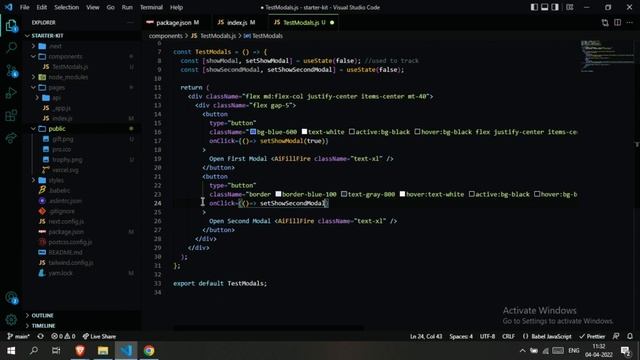Click Live Share in status bar
The image size is (640, 360).
pos(99,336)
